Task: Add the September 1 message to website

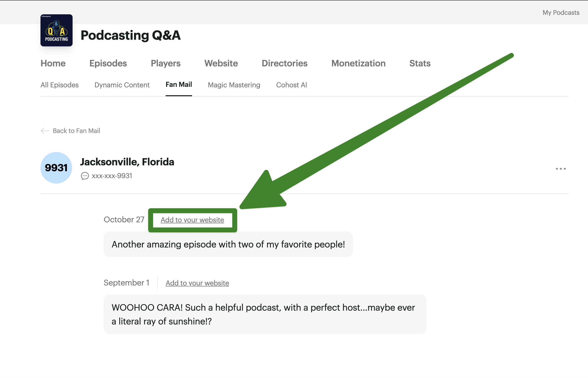Action: point(197,283)
